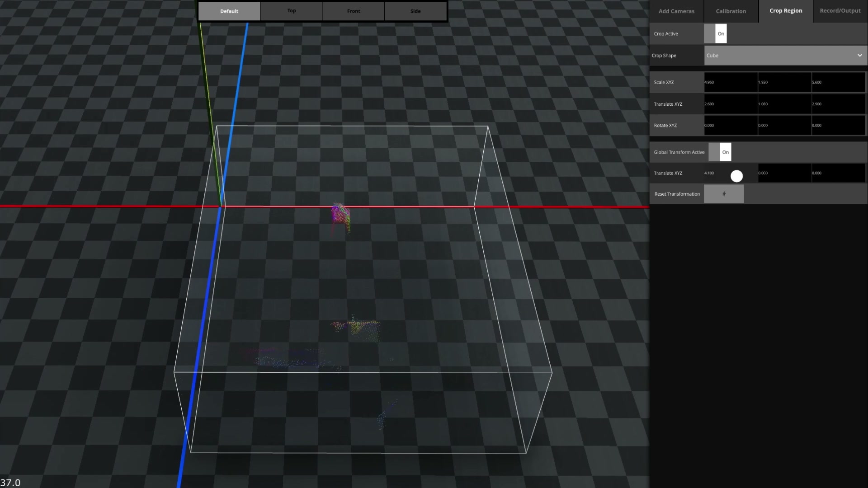868x488 pixels.
Task: Toggle Global Transform Active switch
Action: (720, 152)
